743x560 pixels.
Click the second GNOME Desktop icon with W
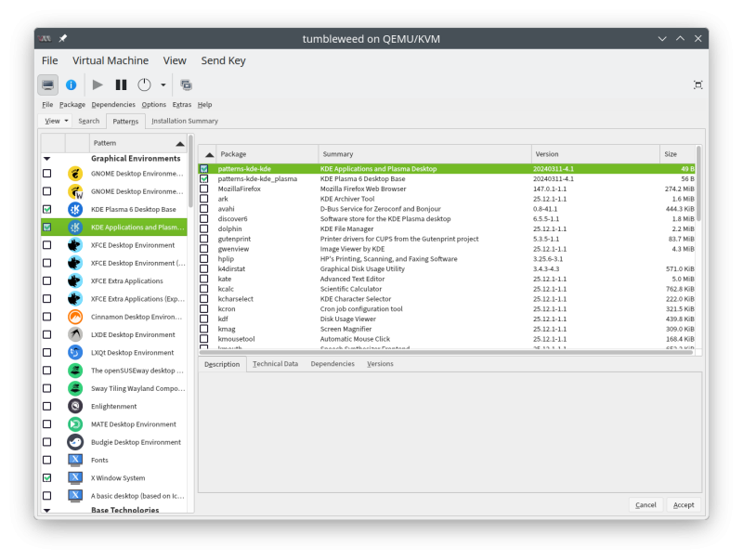[x=75, y=191]
